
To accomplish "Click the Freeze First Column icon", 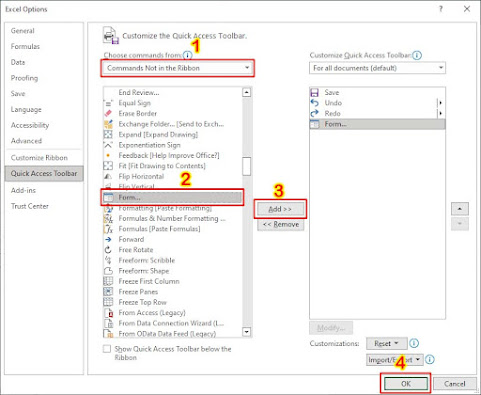I will point(108,281).
